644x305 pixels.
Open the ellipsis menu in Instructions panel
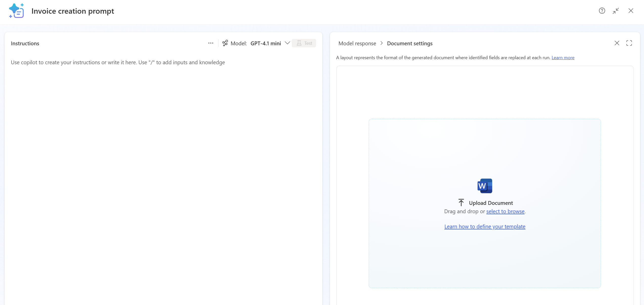211,43
